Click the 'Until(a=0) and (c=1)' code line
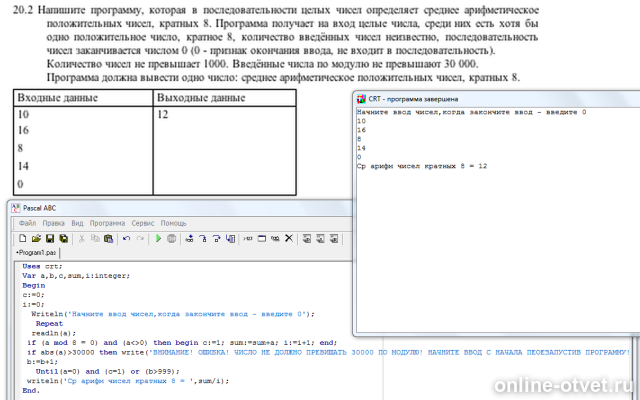The width and height of the screenshot is (640, 400). tap(107, 371)
